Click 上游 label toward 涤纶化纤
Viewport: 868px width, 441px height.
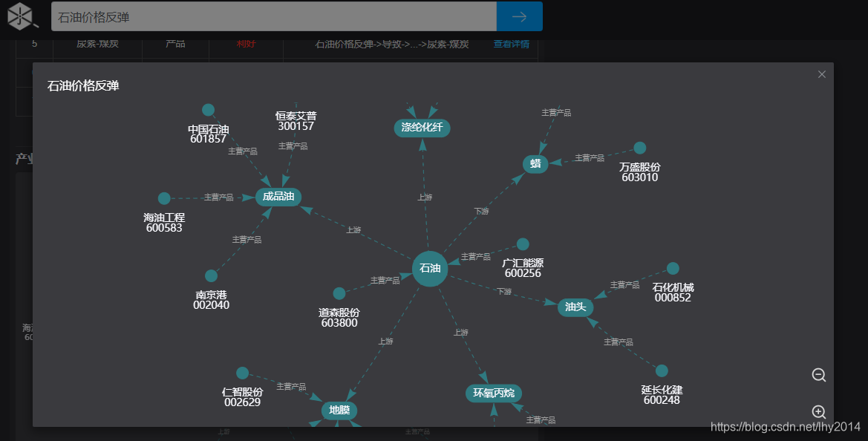425,197
